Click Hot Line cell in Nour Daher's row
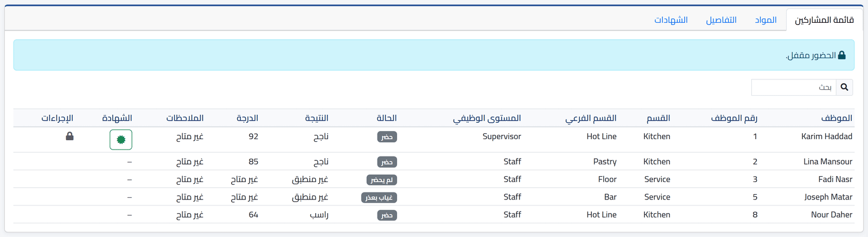 (601, 215)
